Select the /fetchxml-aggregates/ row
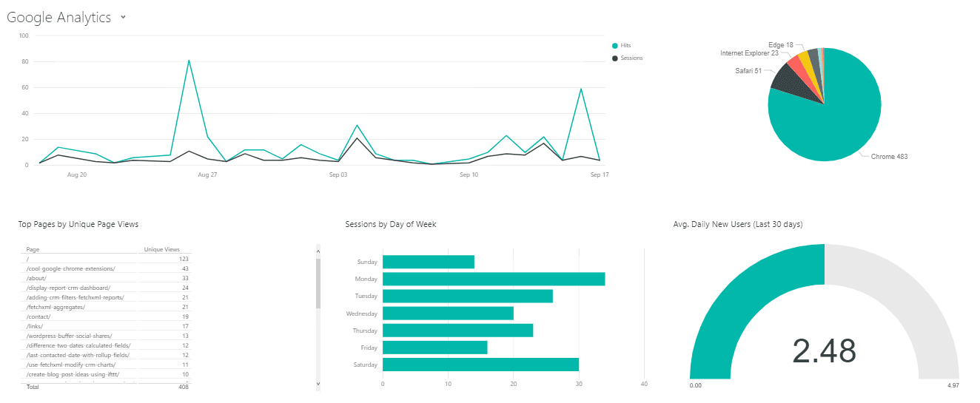Viewport: 980px width, 403px height. [x=107, y=307]
